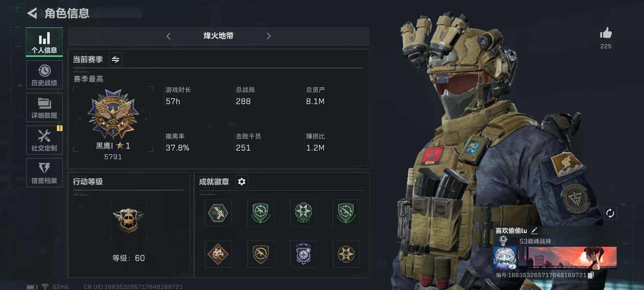
Task: Open the 详细数据 panel
Action: coord(44,107)
